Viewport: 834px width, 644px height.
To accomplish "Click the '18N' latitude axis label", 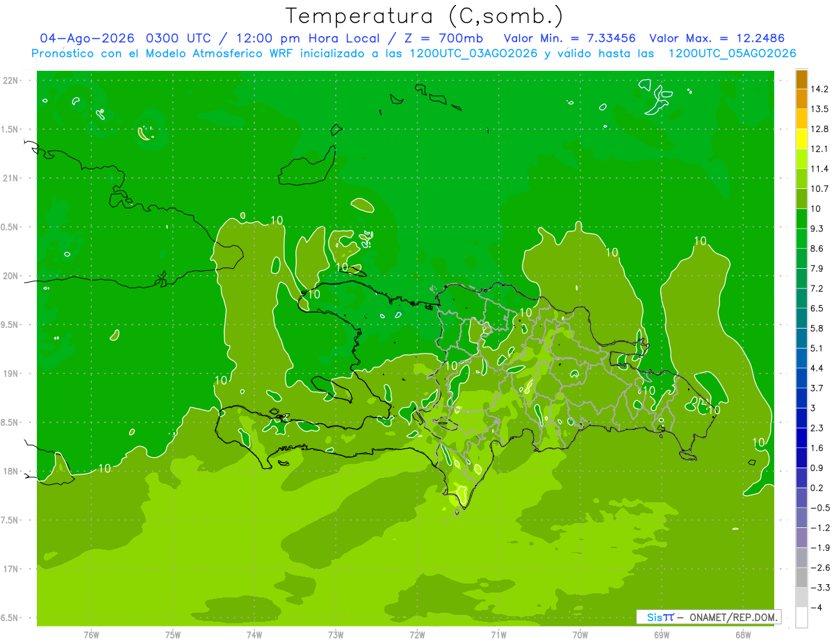I will (x=10, y=472).
